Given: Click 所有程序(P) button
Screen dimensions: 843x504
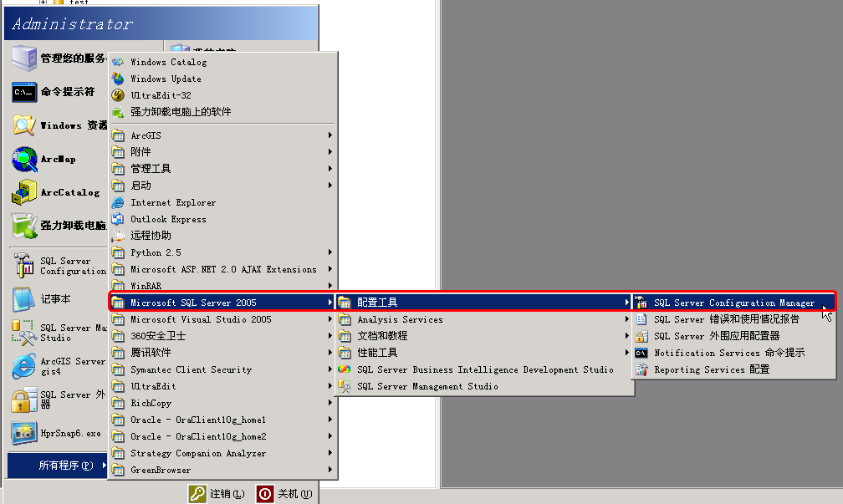Looking at the screenshot, I should coord(58,466).
